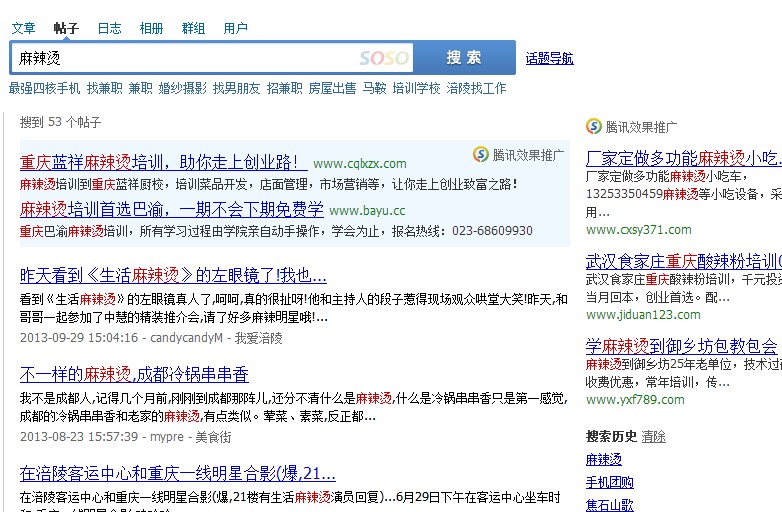Open author mypre profile
Screen dimensions: 782x512
[167, 437]
